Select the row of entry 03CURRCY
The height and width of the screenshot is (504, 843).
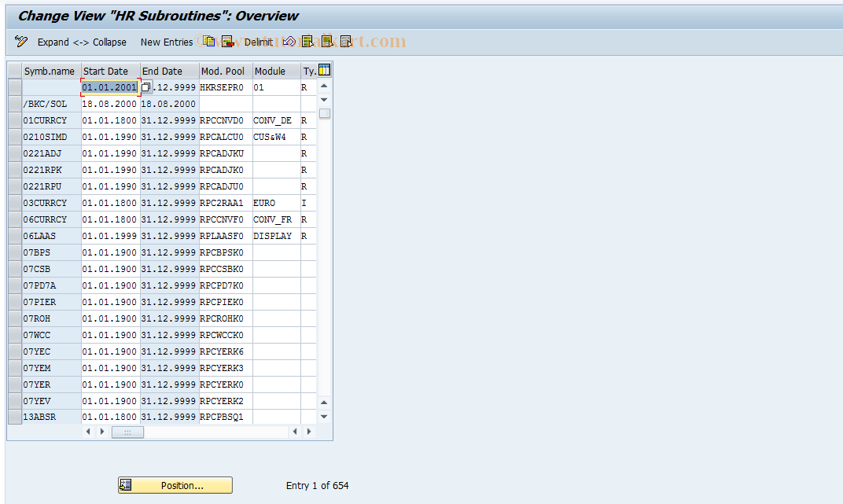click(x=15, y=203)
